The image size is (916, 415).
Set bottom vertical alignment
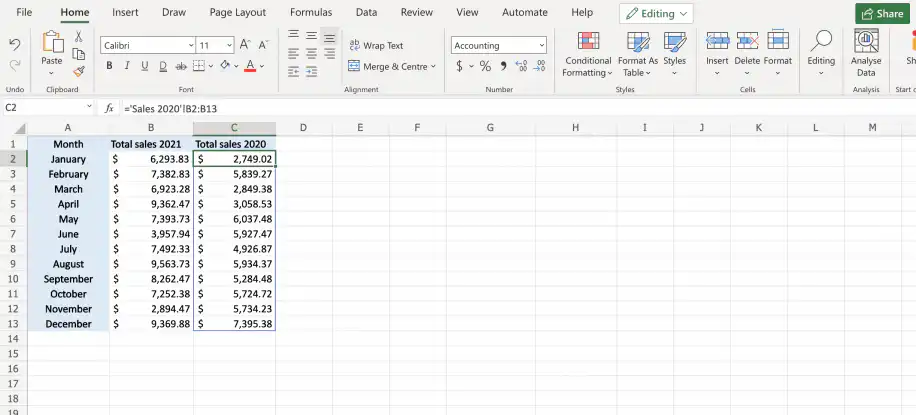[x=329, y=37]
